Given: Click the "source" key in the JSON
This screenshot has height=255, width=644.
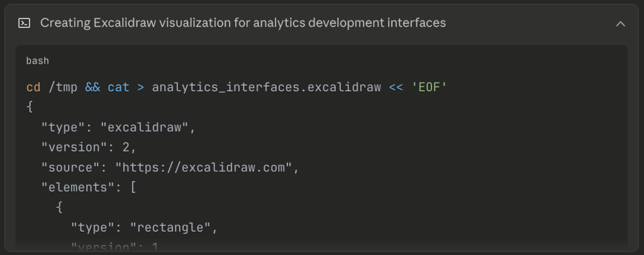Looking at the screenshot, I should (67, 167).
